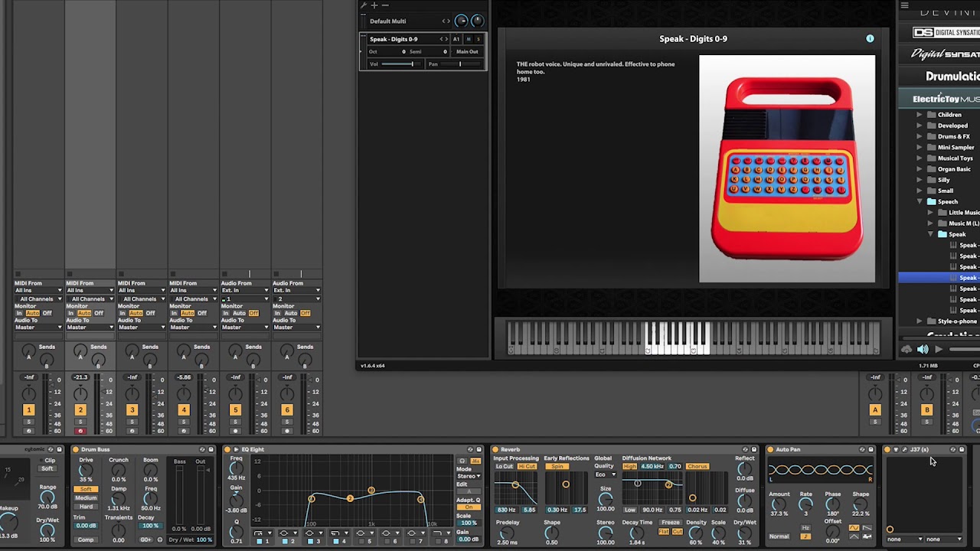Viewport: 980px width, 551px height.
Task: Toggle track 1 activator button
Action: pos(28,410)
